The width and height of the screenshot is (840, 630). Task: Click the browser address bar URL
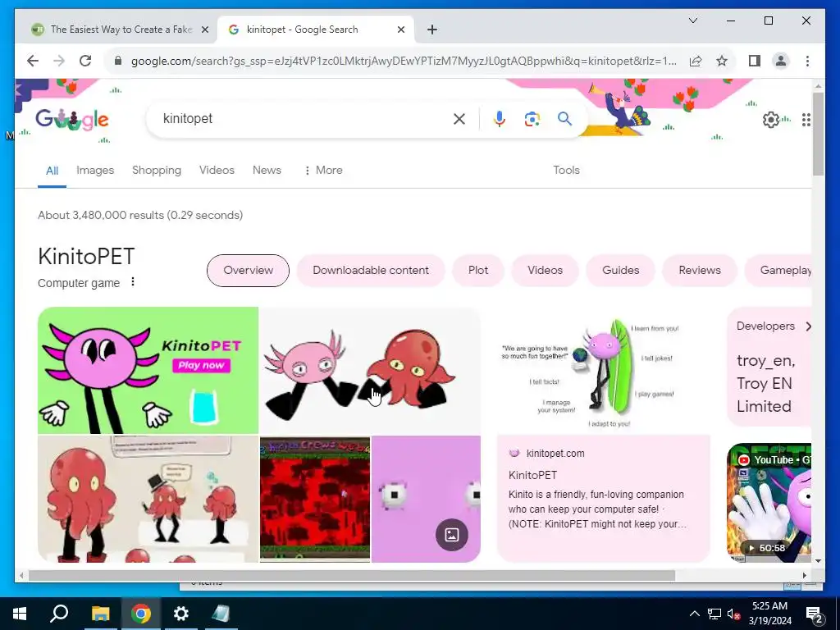click(404, 61)
